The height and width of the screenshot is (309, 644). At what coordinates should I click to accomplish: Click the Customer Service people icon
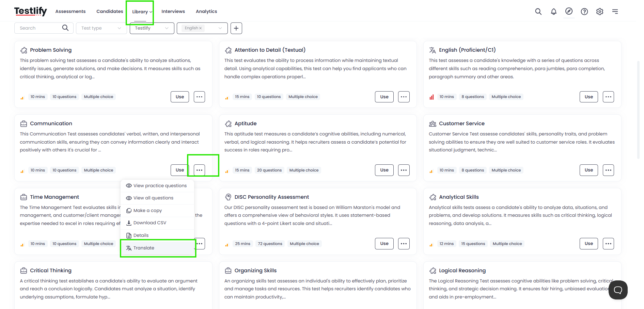(x=433, y=124)
